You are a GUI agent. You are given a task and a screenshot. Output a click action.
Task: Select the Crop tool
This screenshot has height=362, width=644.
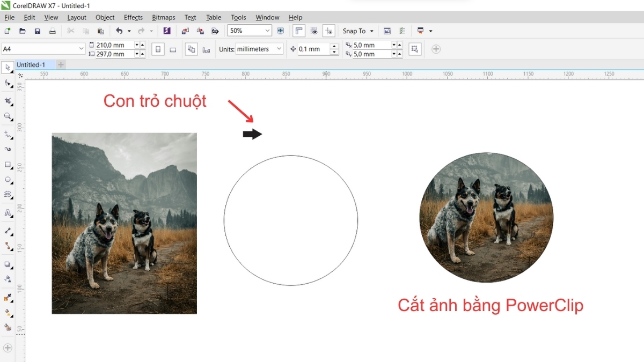pos(8,101)
